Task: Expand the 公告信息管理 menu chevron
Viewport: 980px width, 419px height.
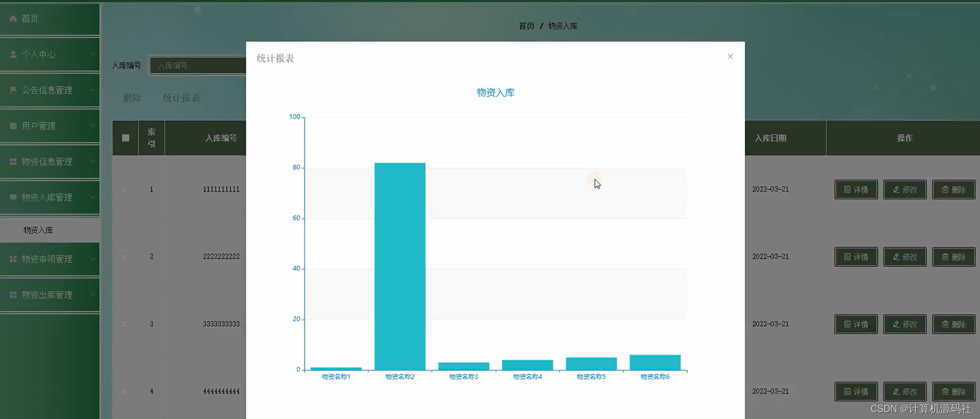Action: (x=93, y=90)
